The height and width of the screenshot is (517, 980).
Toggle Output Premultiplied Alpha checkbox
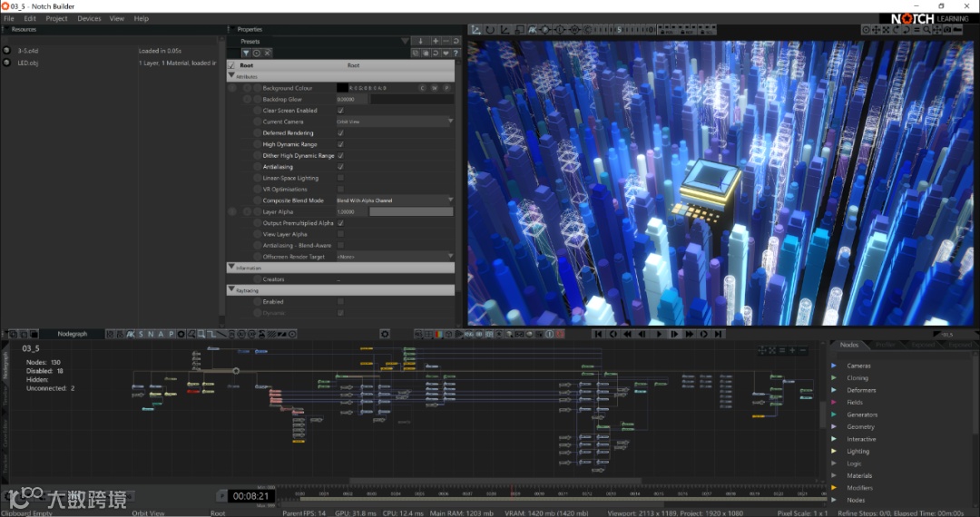pos(340,223)
